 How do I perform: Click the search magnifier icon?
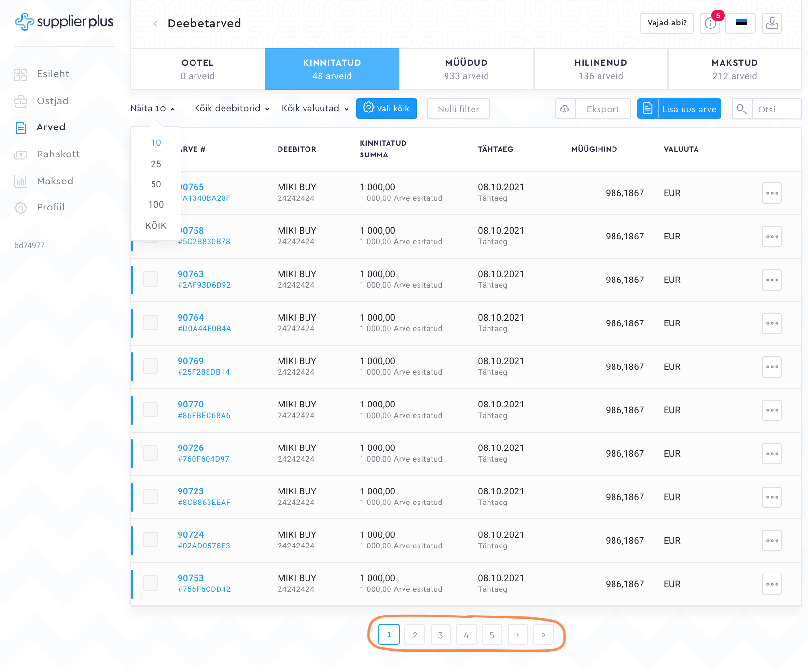(742, 109)
